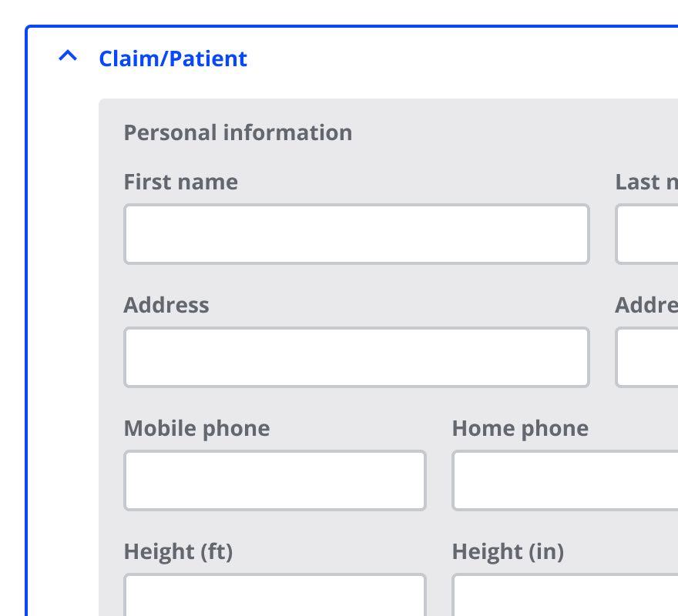Click the Height (in) label
678x616 pixels.
[x=508, y=551]
